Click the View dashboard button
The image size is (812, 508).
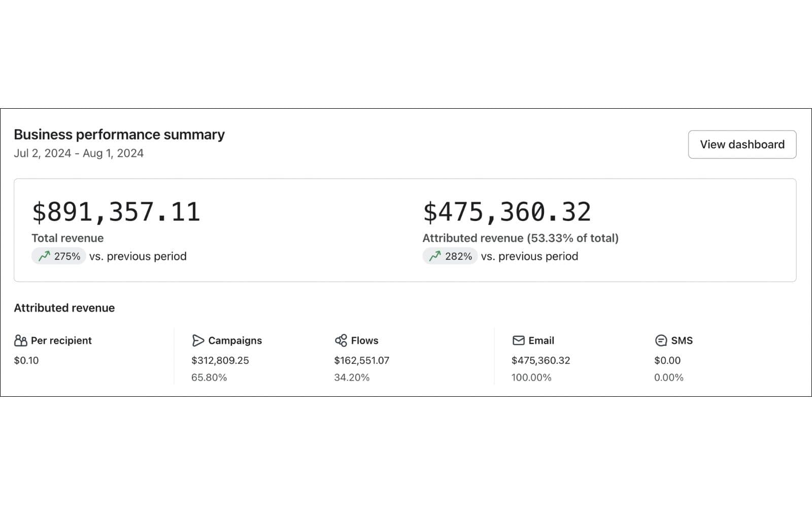(742, 144)
